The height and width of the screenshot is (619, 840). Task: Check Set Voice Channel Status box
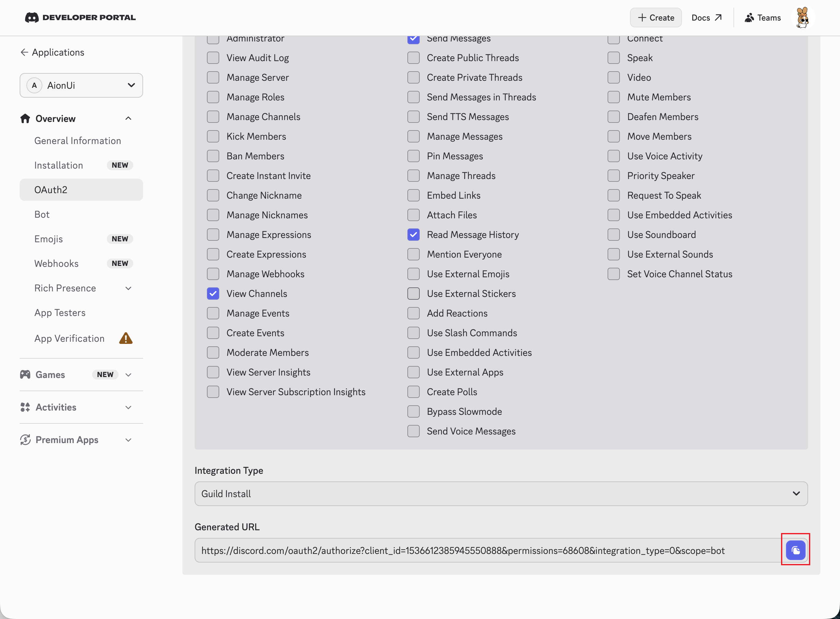click(614, 274)
